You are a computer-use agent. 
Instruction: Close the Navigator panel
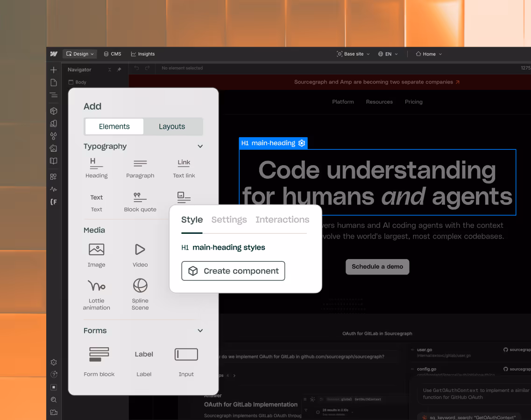110,70
